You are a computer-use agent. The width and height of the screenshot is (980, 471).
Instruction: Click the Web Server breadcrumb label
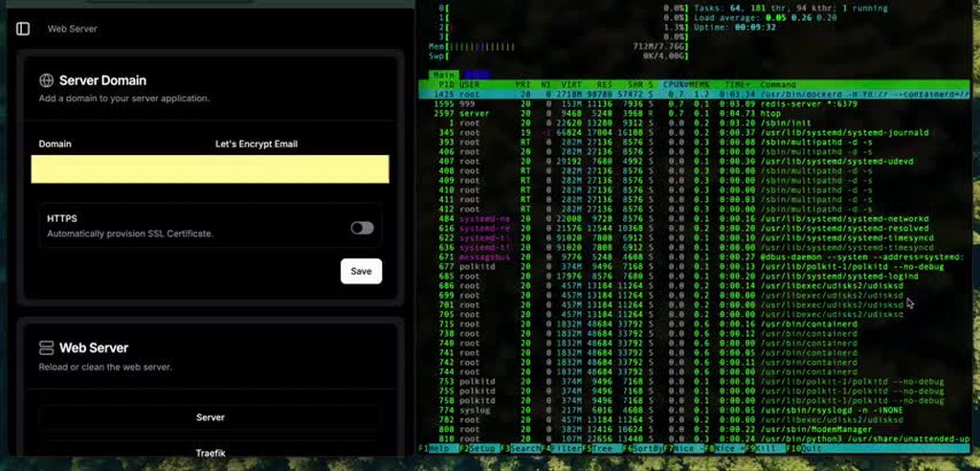tap(73, 29)
